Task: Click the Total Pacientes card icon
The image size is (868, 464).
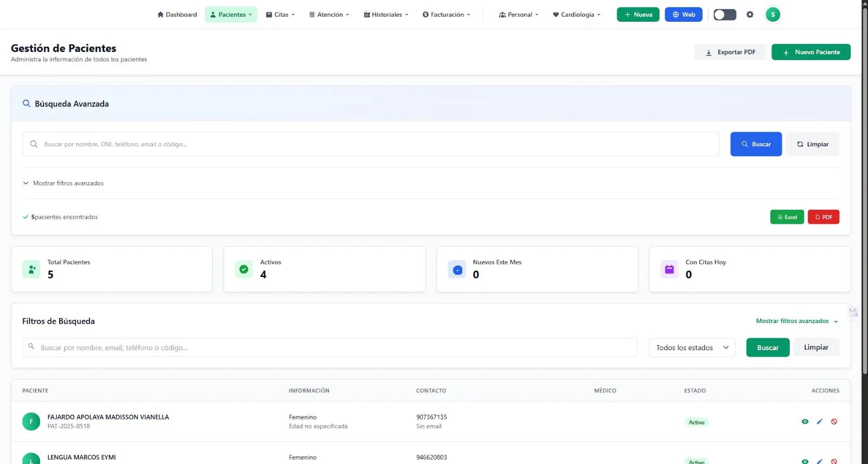Action: click(31, 269)
